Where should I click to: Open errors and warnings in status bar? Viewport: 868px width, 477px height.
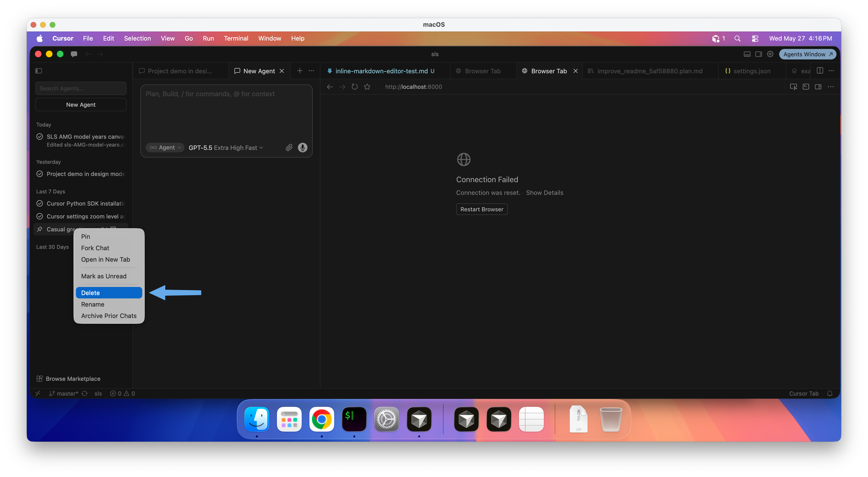[x=122, y=393]
